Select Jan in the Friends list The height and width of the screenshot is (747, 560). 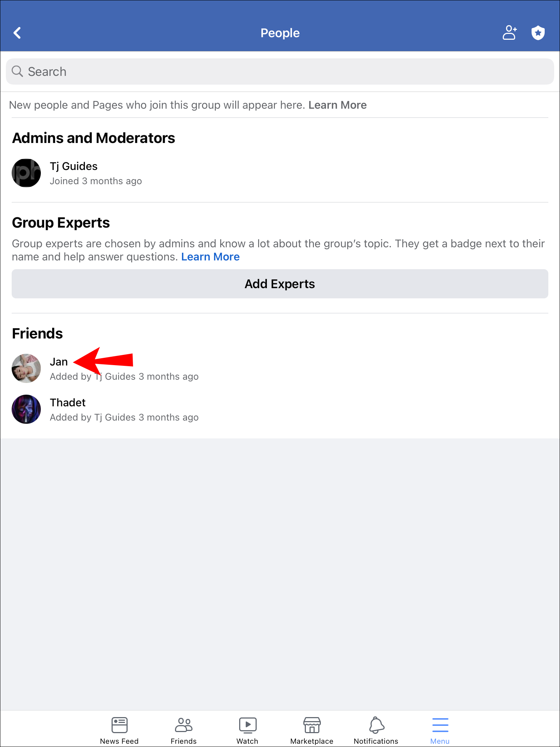click(x=59, y=362)
